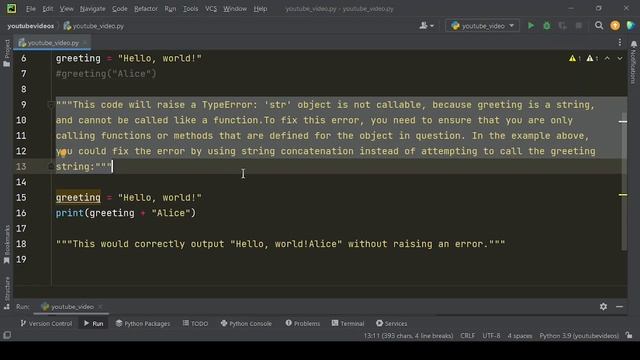Open TODO tool window

[x=196, y=323]
